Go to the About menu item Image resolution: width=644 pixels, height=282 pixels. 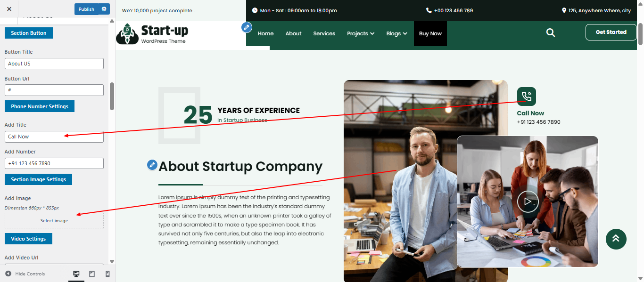click(x=293, y=33)
